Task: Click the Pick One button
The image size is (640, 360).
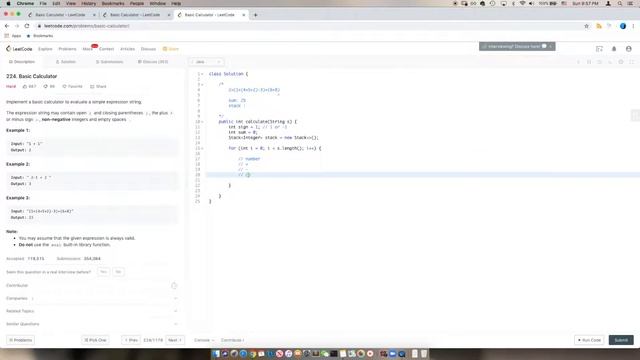Action: coord(95,340)
